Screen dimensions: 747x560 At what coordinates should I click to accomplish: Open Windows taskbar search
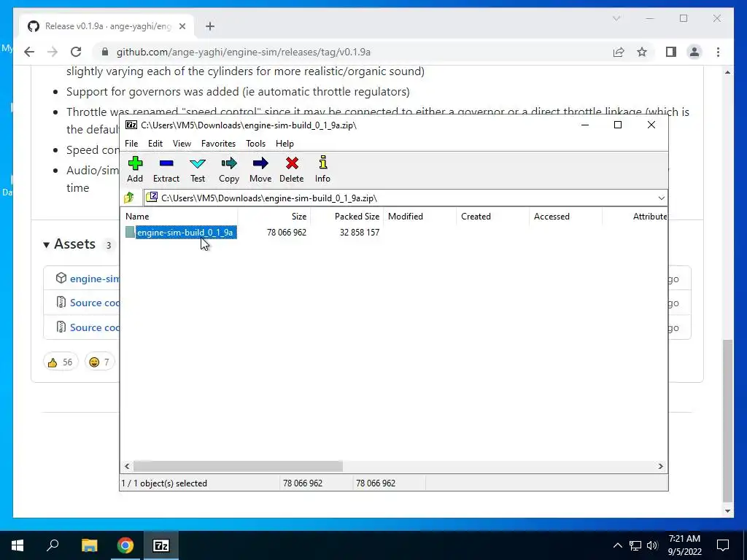click(x=53, y=545)
